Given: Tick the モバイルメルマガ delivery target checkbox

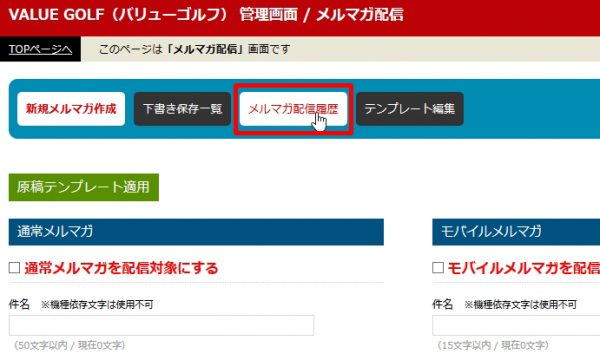Looking at the screenshot, I should [x=438, y=268].
